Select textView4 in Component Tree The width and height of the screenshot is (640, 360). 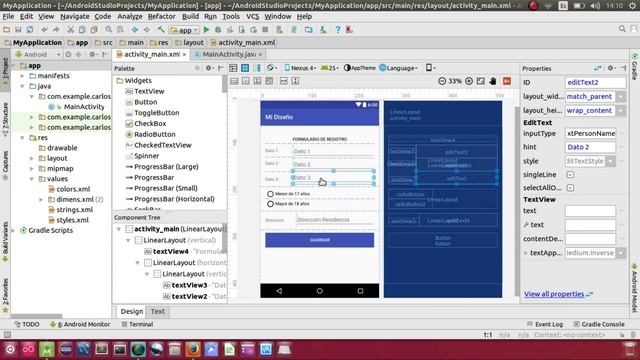[x=171, y=251]
